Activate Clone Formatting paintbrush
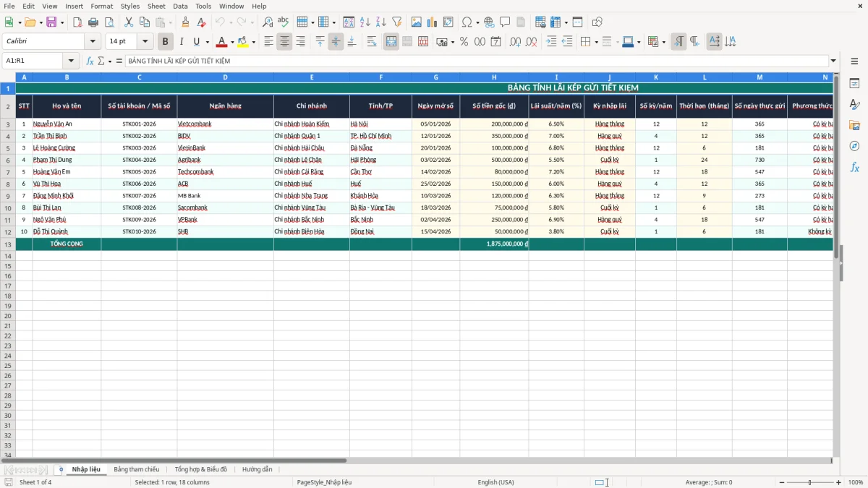The height and width of the screenshot is (488, 868). (185, 22)
